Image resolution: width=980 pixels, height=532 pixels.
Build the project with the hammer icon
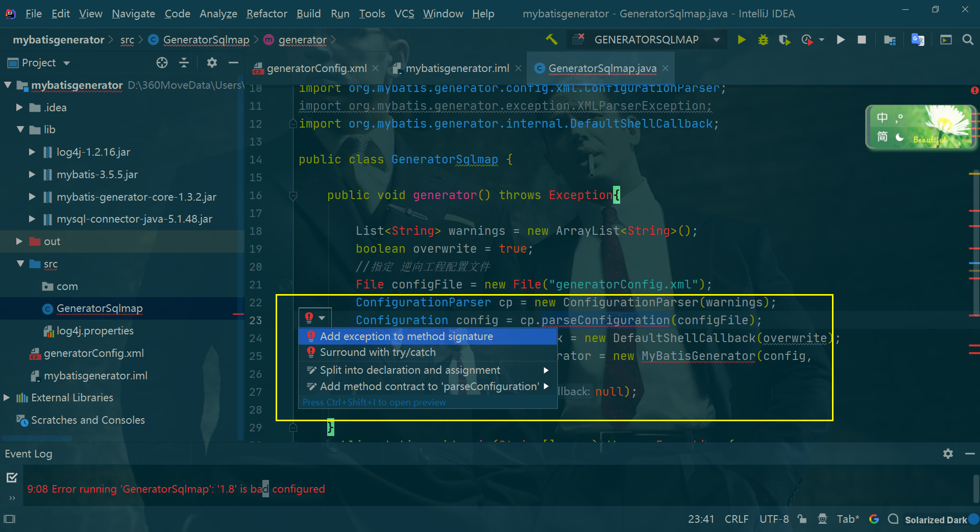(551, 39)
